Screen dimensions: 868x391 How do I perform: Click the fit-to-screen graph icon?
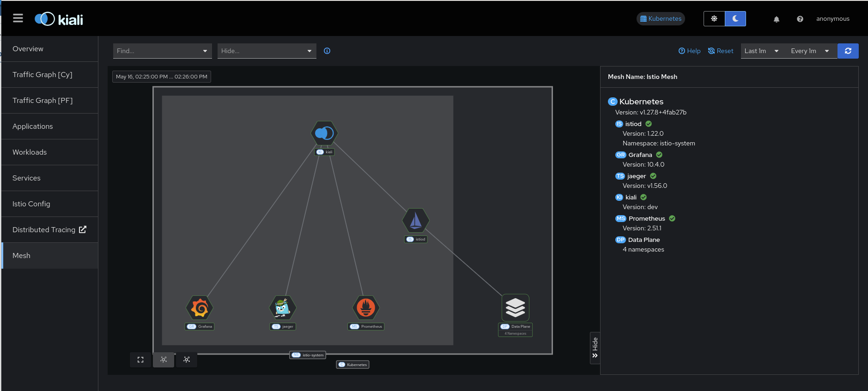[x=140, y=360]
